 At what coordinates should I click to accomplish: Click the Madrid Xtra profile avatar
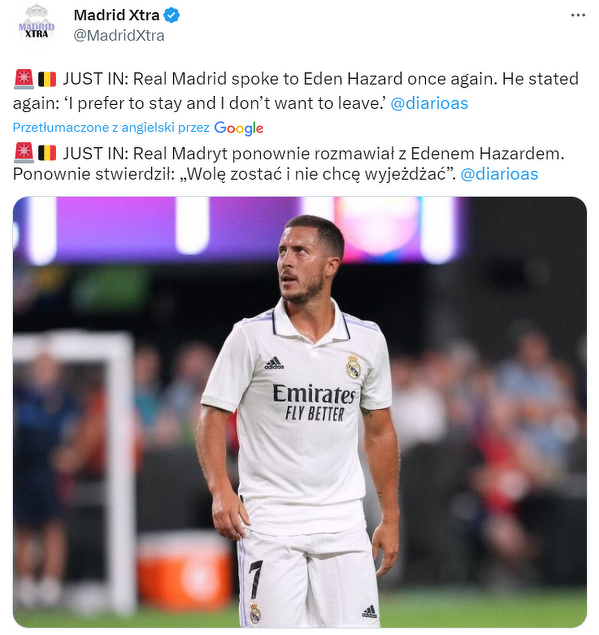pos(36,27)
